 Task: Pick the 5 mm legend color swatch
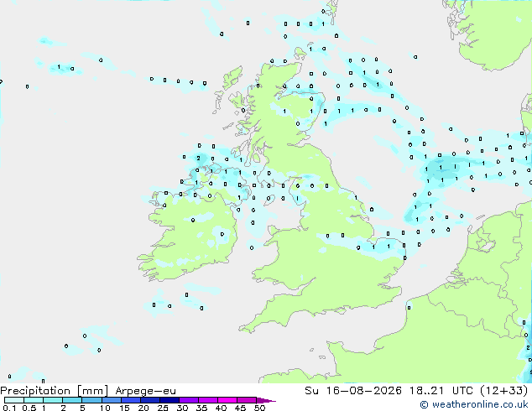[x=92, y=400]
